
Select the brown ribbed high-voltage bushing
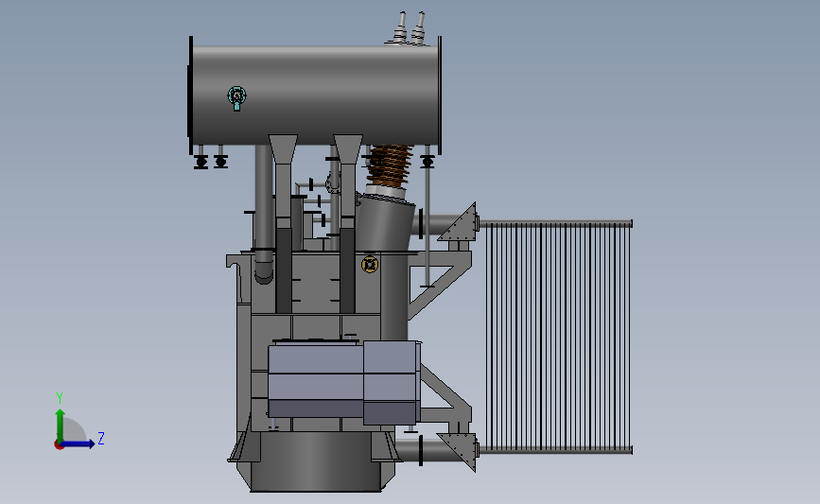pyautogui.click(x=390, y=165)
